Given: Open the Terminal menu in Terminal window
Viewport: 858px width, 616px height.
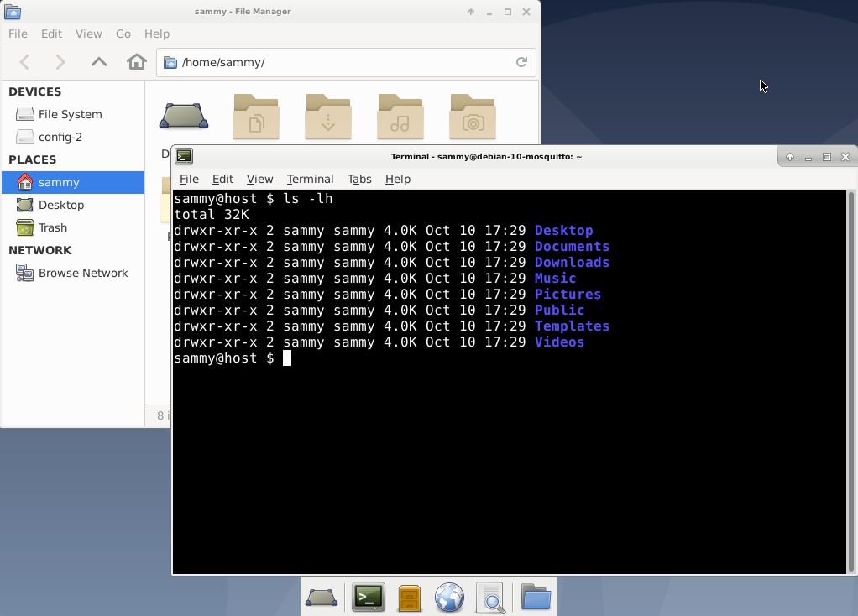Looking at the screenshot, I should pos(310,179).
